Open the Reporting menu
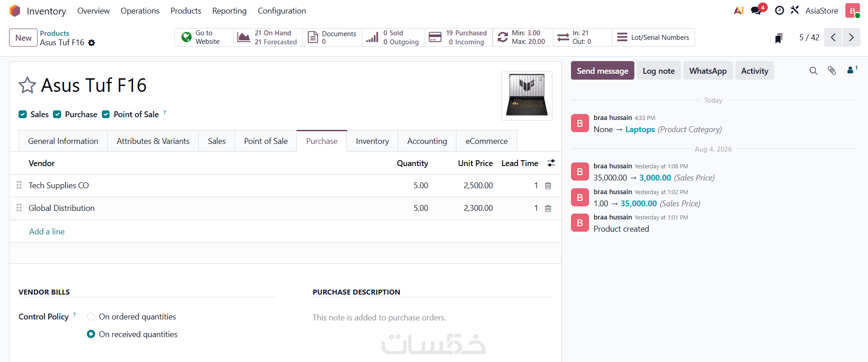Image resolution: width=868 pixels, height=362 pixels. (230, 11)
